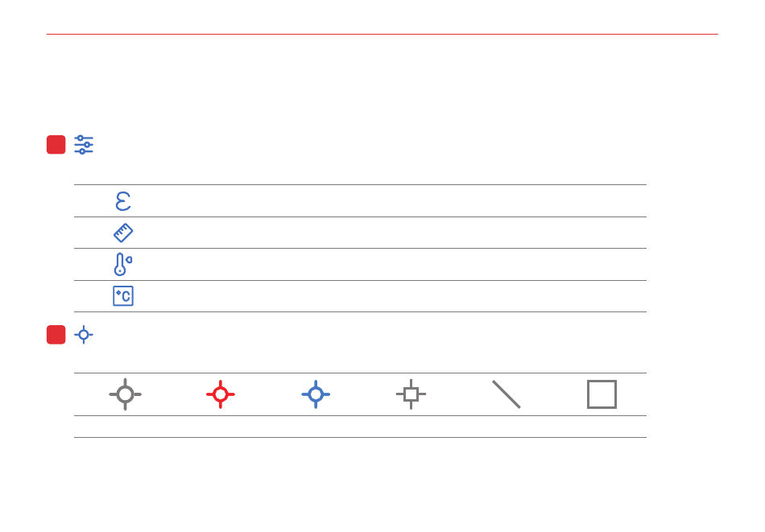Click the blue ruler distance icon

click(x=123, y=233)
